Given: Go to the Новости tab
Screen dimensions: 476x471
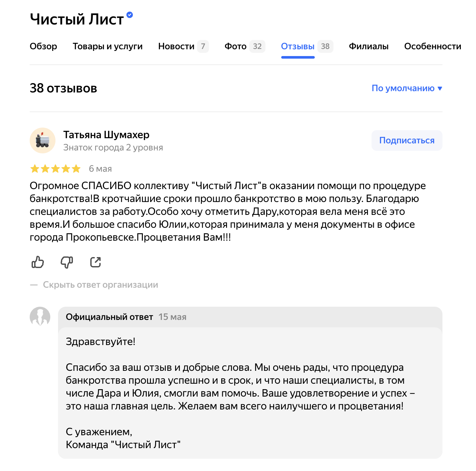Looking at the screenshot, I should [x=176, y=46].
